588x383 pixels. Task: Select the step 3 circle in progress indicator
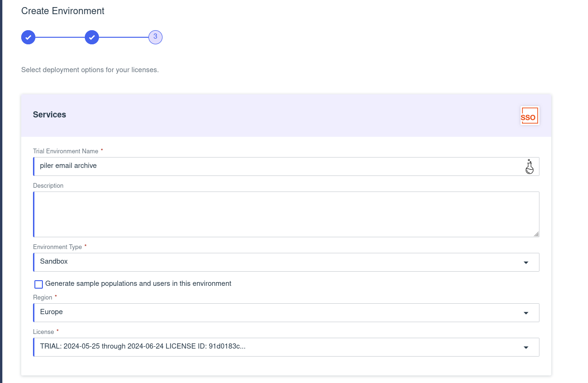[x=155, y=37]
